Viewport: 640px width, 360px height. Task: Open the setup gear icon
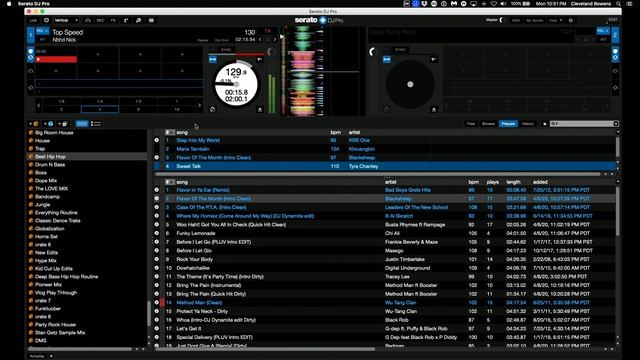[x=571, y=20]
